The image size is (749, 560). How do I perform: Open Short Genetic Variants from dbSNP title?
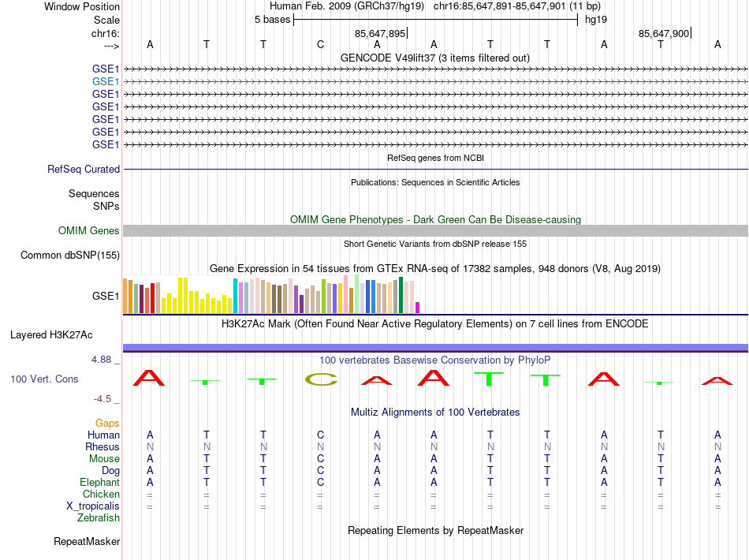pos(435,244)
